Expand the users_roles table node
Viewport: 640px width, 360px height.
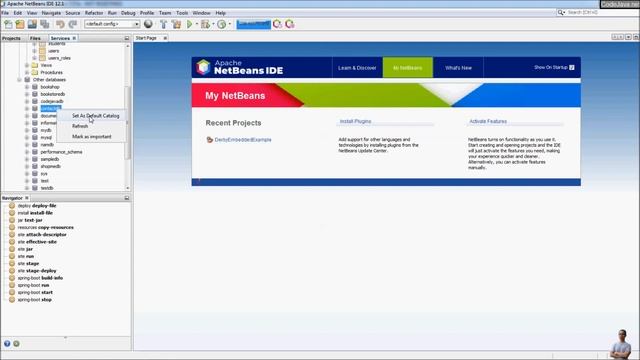pyautogui.click(x=34, y=58)
